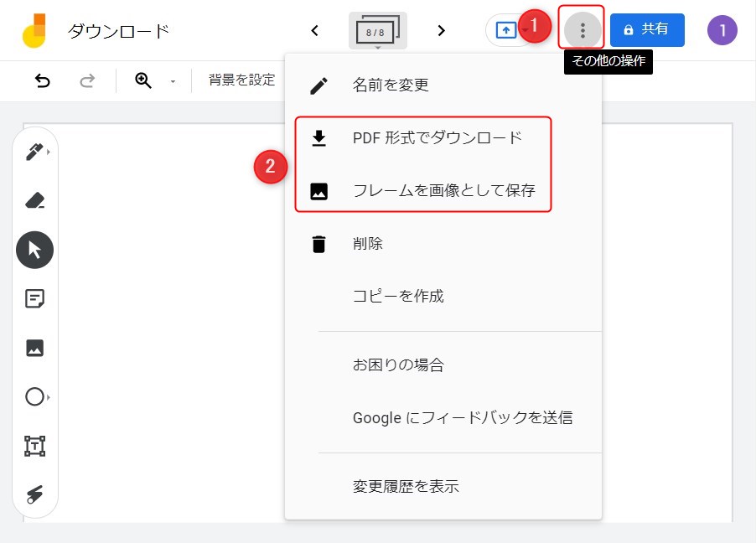Choose 名前を変更 from the menu
This screenshot has height=543, width=756.
pyautogui.click(x=443, y=85)
